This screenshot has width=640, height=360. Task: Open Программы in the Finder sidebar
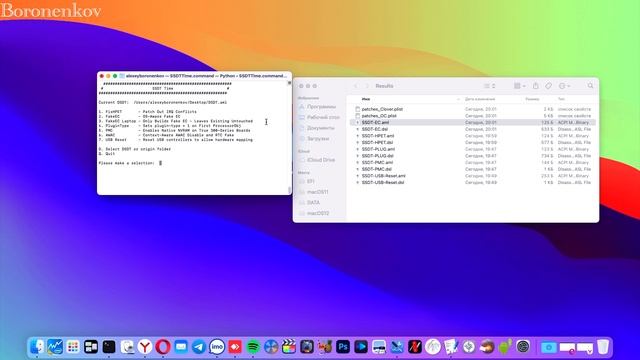click(x=321, y=107)
